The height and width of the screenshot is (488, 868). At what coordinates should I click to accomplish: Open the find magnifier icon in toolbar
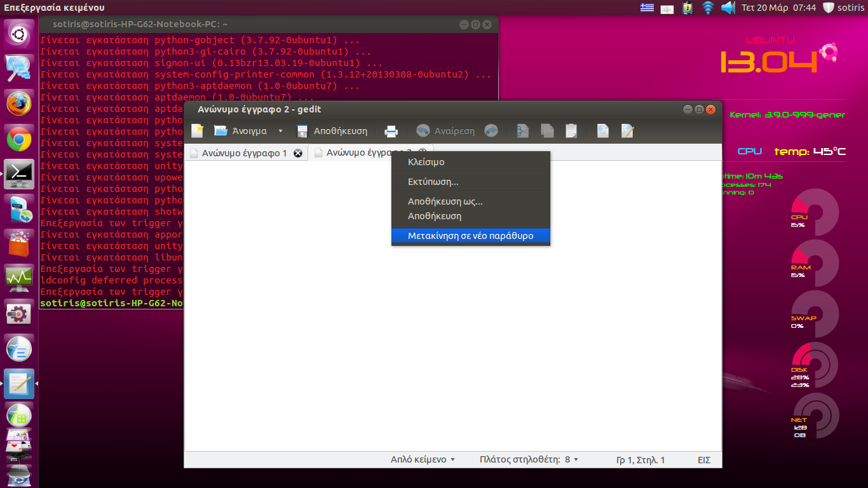pyautogui.click(x=602, y=131)
